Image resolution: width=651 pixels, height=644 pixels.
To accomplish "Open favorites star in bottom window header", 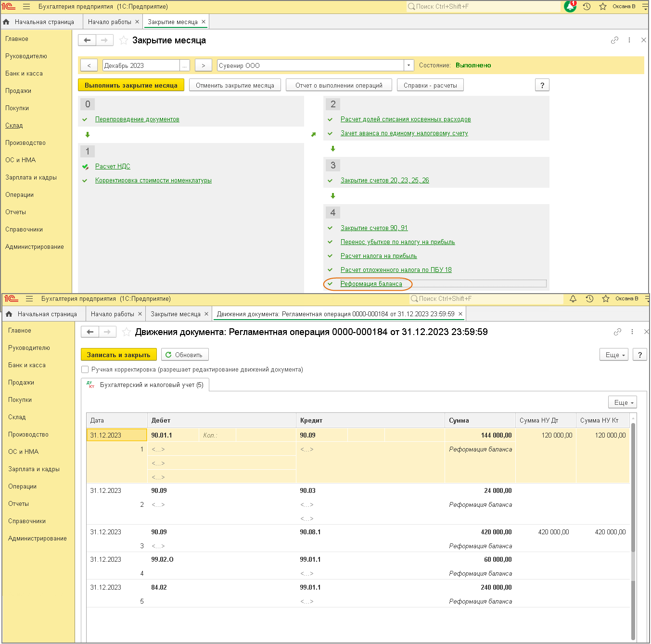I will 606,299.
